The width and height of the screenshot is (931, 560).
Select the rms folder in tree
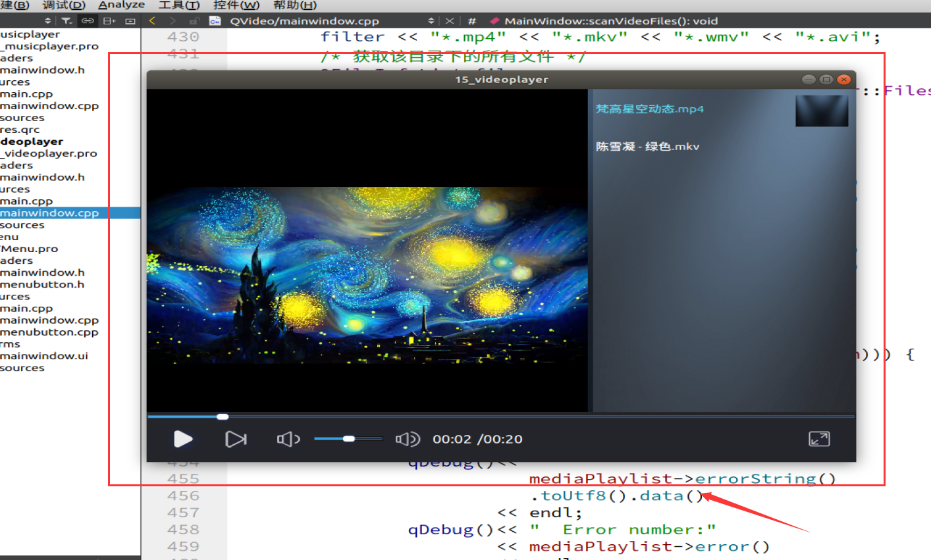pos(10,344)
